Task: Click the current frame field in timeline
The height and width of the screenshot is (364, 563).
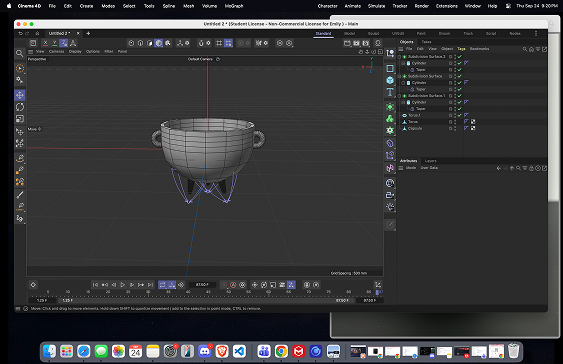Action: pyautogui.click(x=202, y=285)
